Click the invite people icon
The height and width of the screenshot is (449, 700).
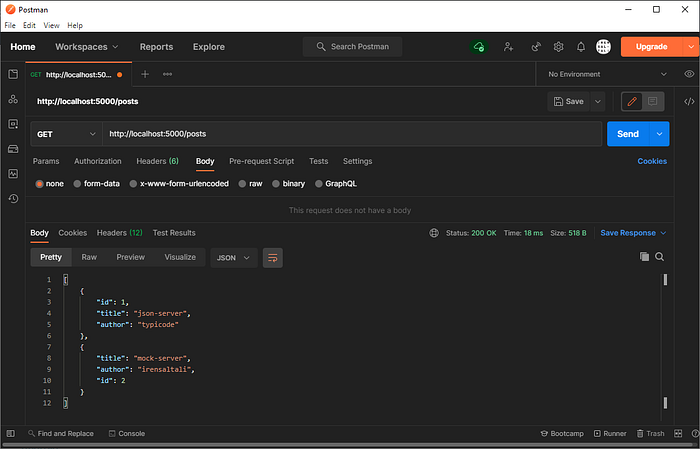pyautogui.click(x=508, y=46)
